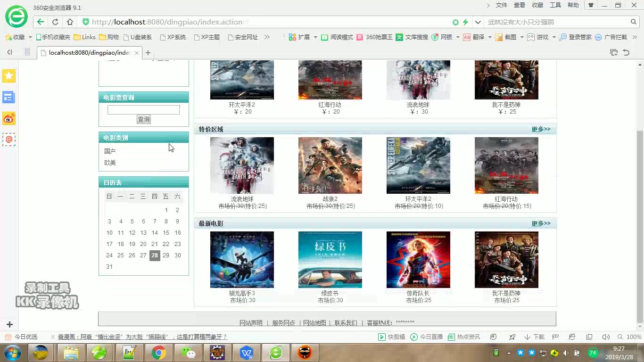Open the 帮助 menu
Viewport: 644px width, 362px height.
click(x=573, y=5)
